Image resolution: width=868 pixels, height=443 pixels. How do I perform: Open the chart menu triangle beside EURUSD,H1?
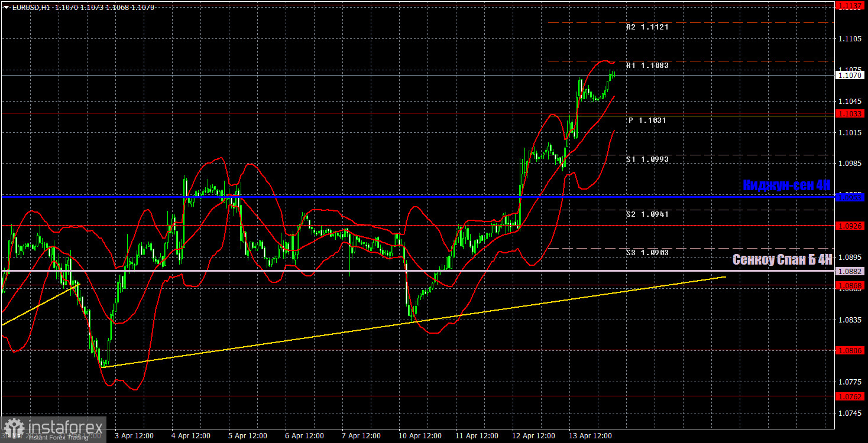6,8
